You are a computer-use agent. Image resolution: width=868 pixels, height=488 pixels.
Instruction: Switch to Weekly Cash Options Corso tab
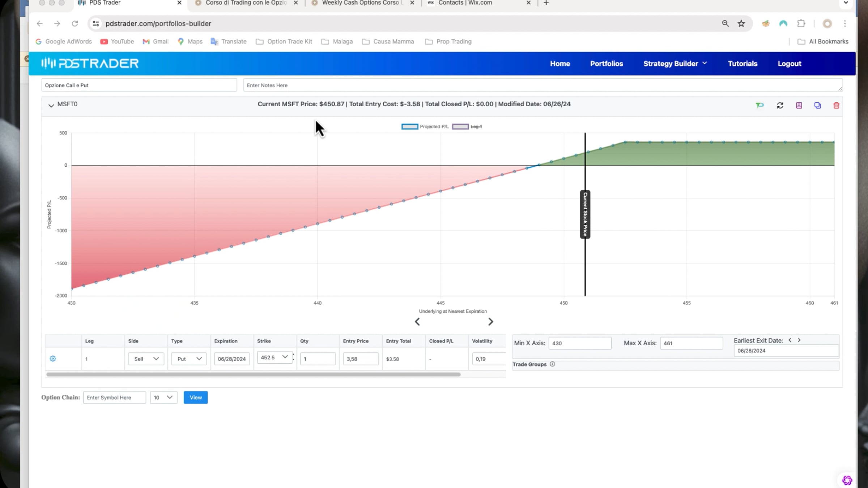(363, 3)
